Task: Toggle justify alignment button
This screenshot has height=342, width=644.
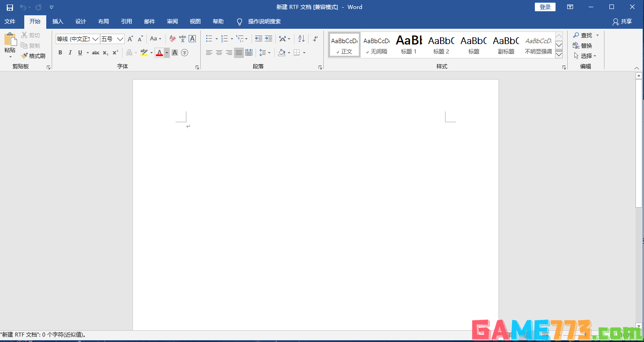Action: coord(239,53)
